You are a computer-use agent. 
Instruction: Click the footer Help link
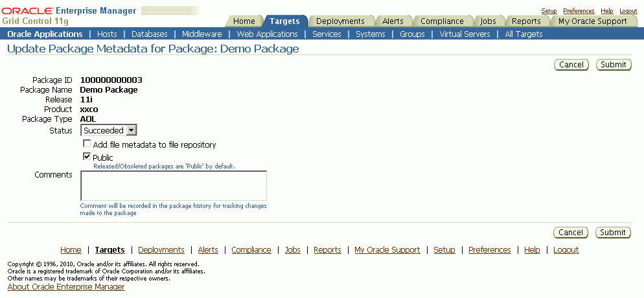pos(532,250)
